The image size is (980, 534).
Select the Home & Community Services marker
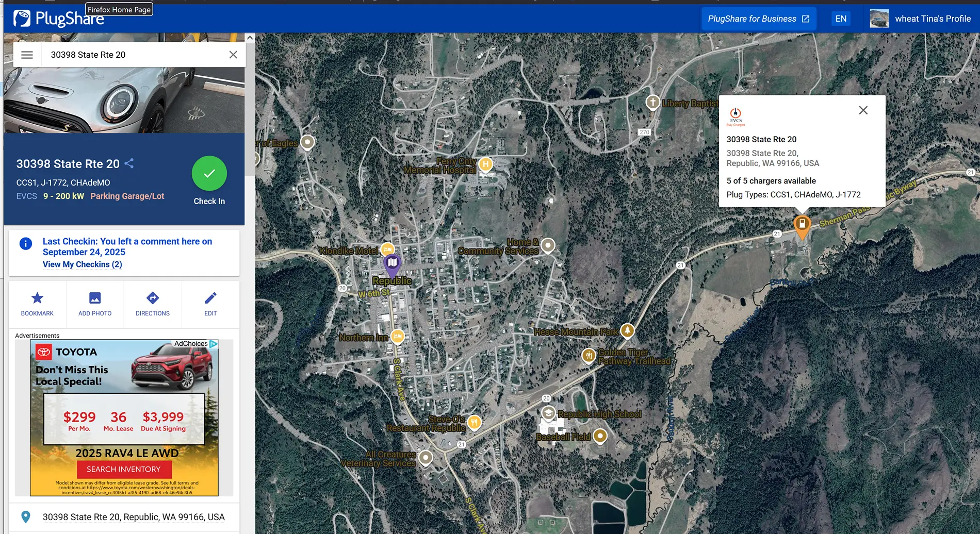pyautogui.click(x=548, y=245)
